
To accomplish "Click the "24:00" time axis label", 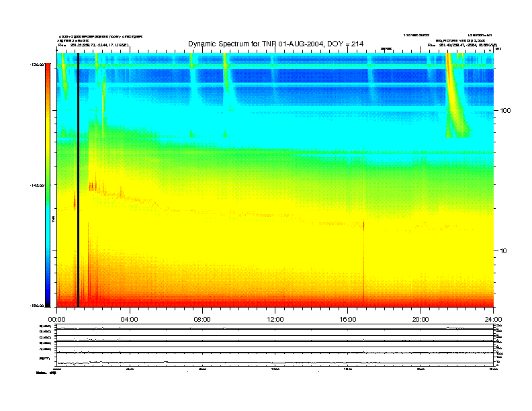I will pos(493,320).
